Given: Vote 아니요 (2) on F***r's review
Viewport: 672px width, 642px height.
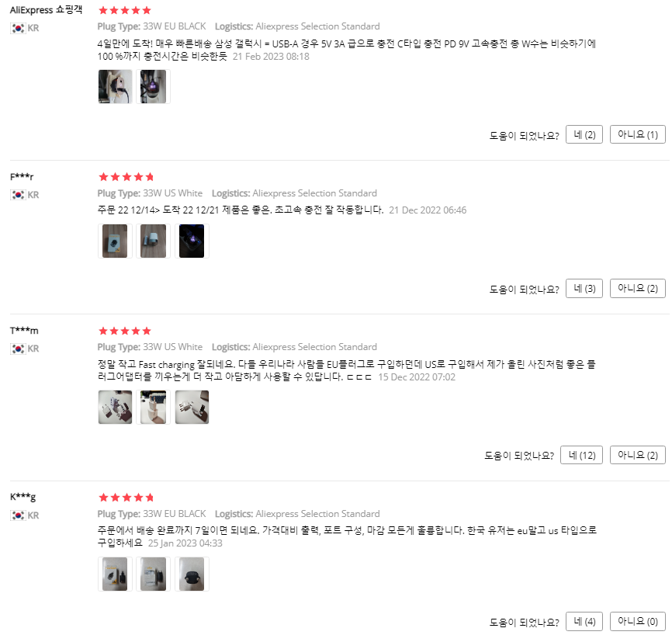Looking at the screenshot, I should click(637, 288).
